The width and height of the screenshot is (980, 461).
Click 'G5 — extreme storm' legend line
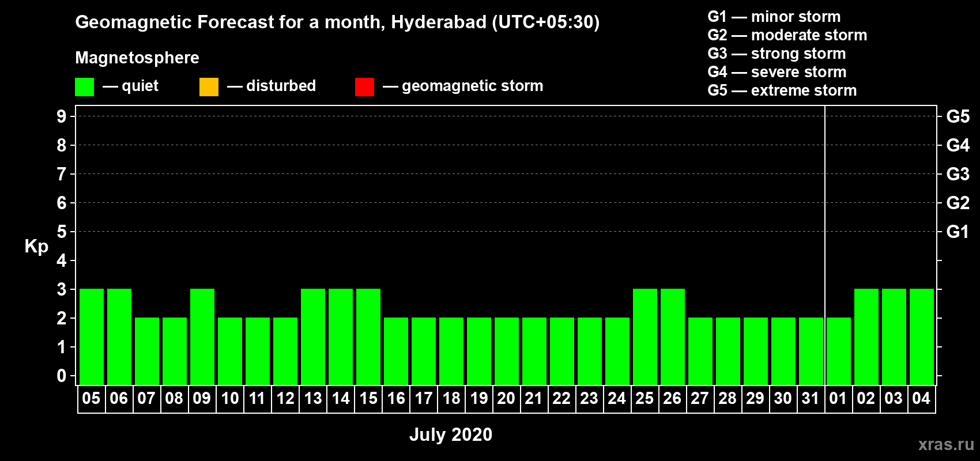[x=782, y=90]
